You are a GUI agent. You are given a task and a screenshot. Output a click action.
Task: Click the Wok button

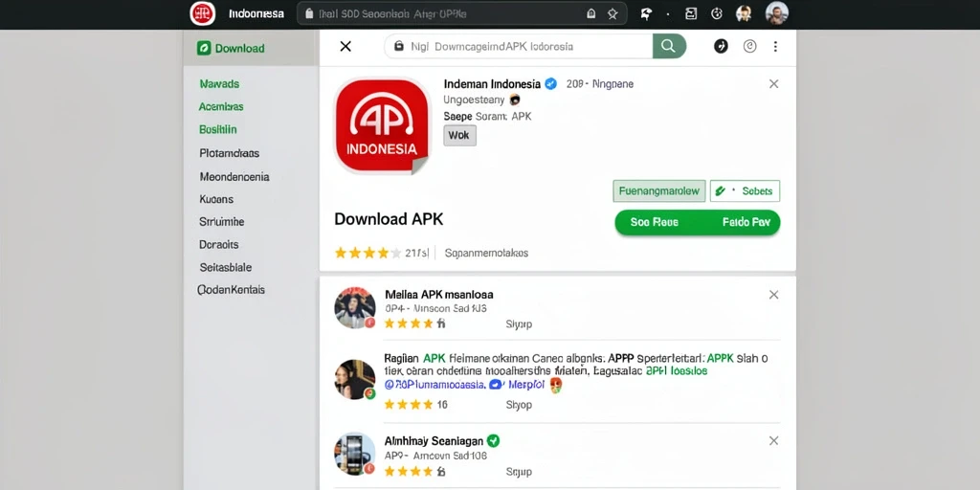click(x=460, y=136)
